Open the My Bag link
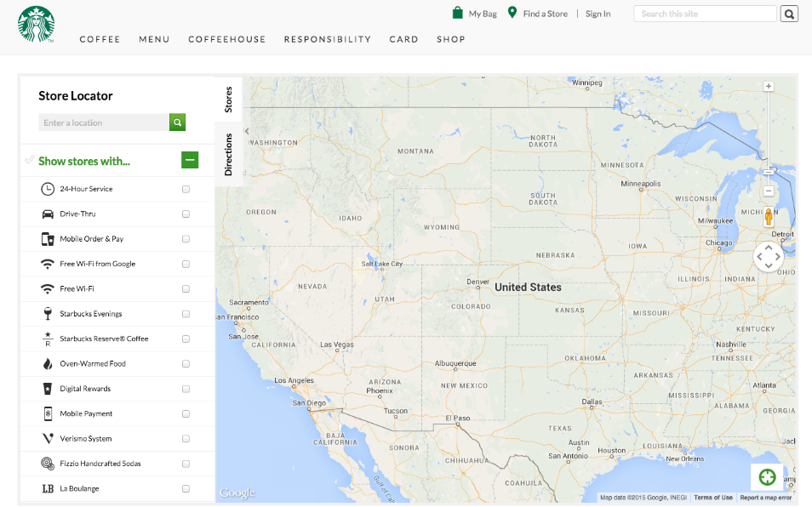The width and height of the screenshot is (812, 507). (x=483, y=14)
